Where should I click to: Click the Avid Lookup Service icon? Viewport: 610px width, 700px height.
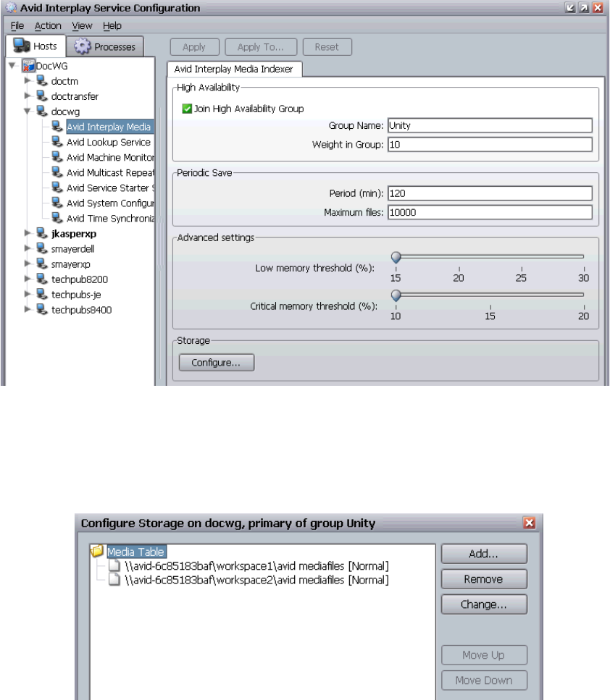(x=57, y=141)
